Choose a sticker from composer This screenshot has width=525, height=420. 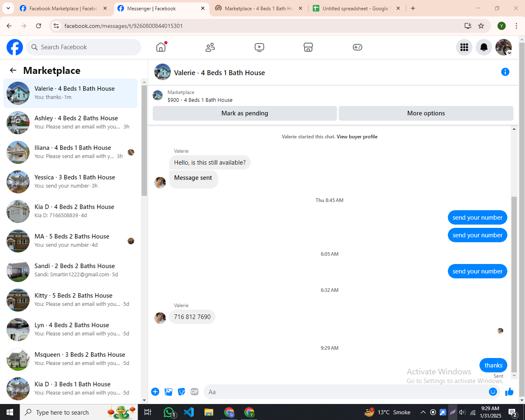point(181,392)
